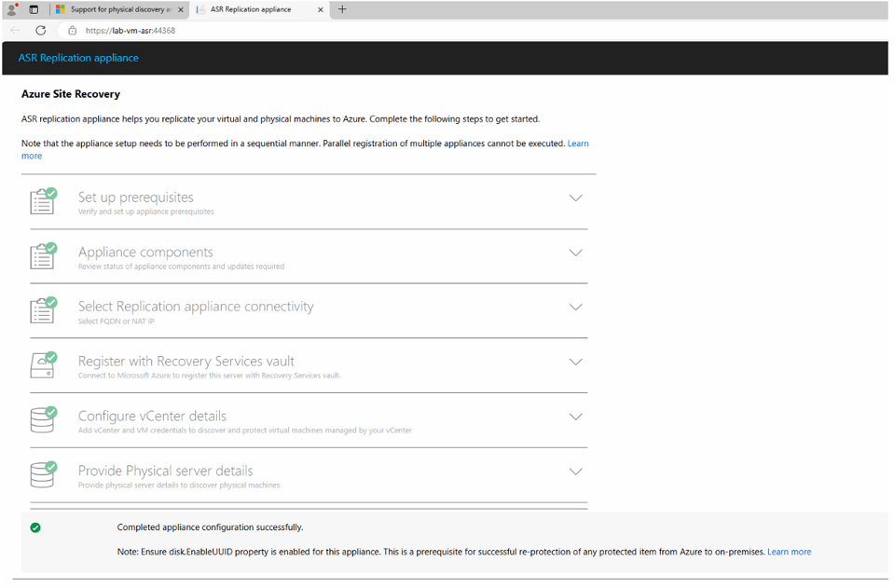Expand the Provide Physical server details chevron

pyautogui.click(x=576, y=472)
